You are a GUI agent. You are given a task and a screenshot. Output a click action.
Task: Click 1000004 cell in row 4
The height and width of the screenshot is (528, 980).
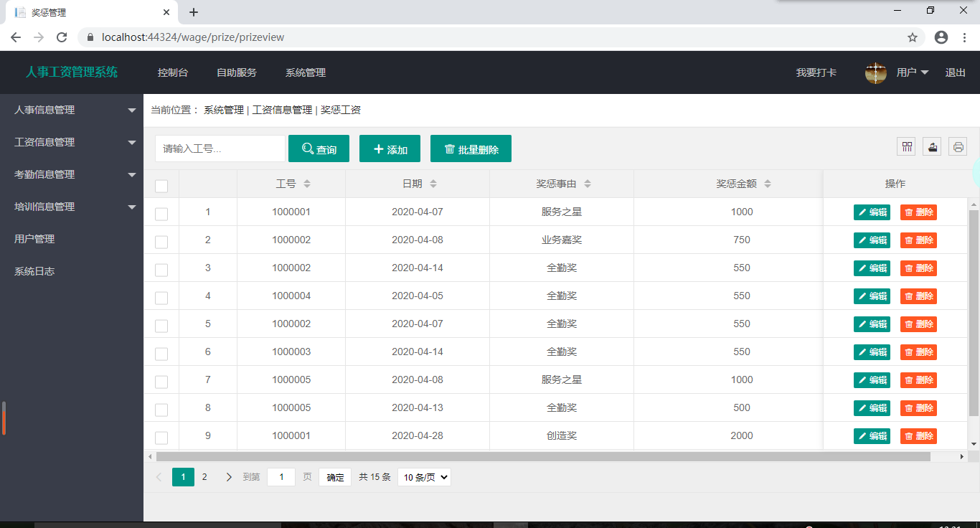click(x=291, y=296)
